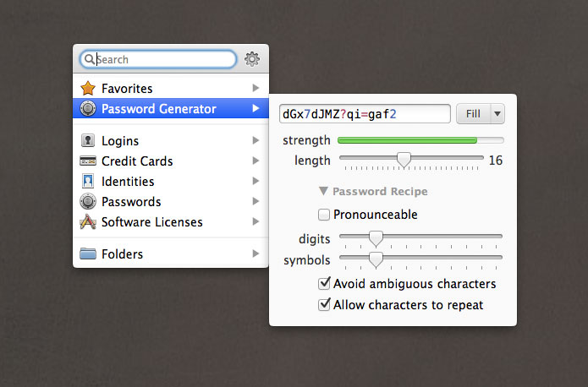
Task: Click the Favorites star icon
Action: (x=87, y=88)
